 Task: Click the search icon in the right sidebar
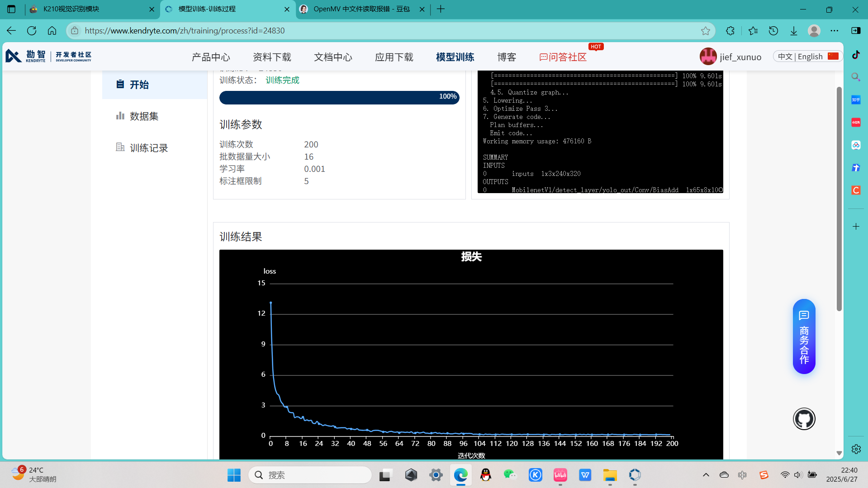[855, 77]
